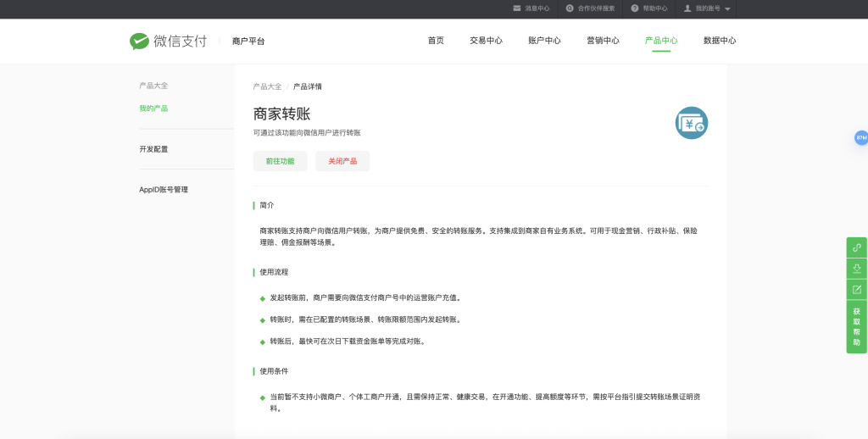Click the 使用条件 section heading
The width and height of the screenshot is (868, 439).
click(274, 371)
